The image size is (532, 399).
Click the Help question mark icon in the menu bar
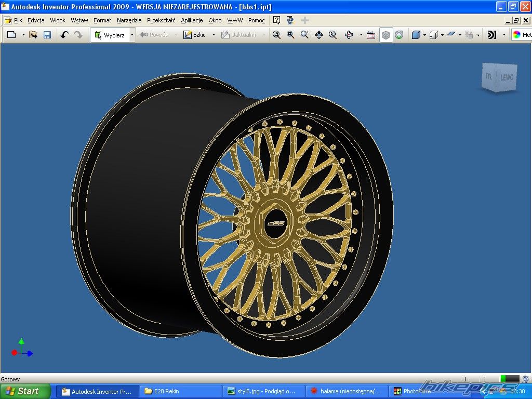click(x=277, y=20)
